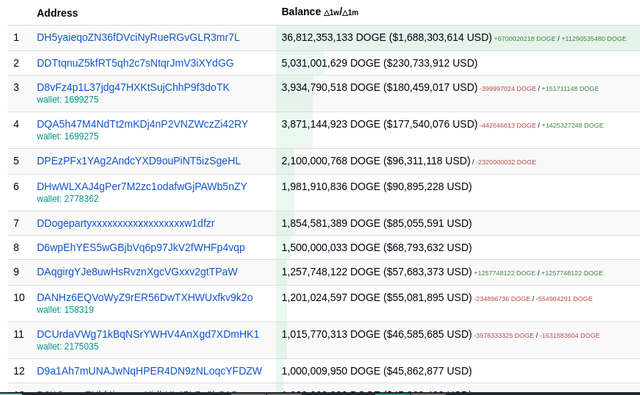Open the DDogeparty burn address link
The width and height of the screenshot is (640, 395).
pyautogui.click(x=126, y=223)
